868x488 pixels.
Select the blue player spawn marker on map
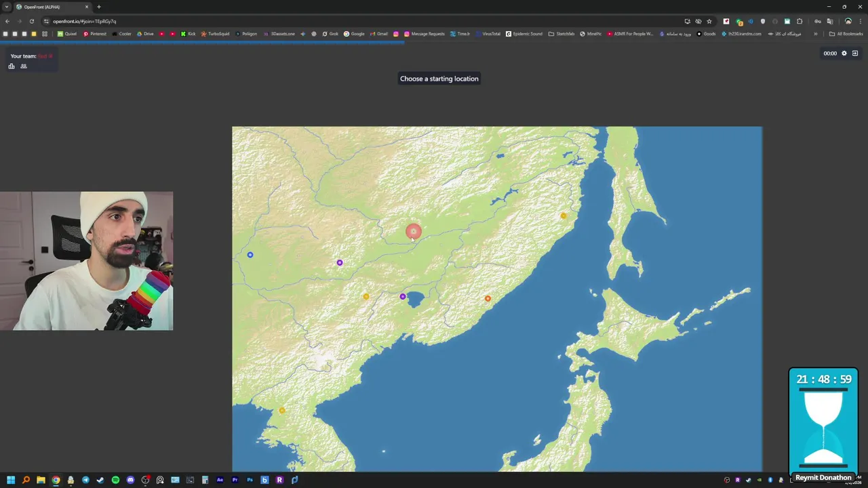pyautogui.click(x=250, y=255)
